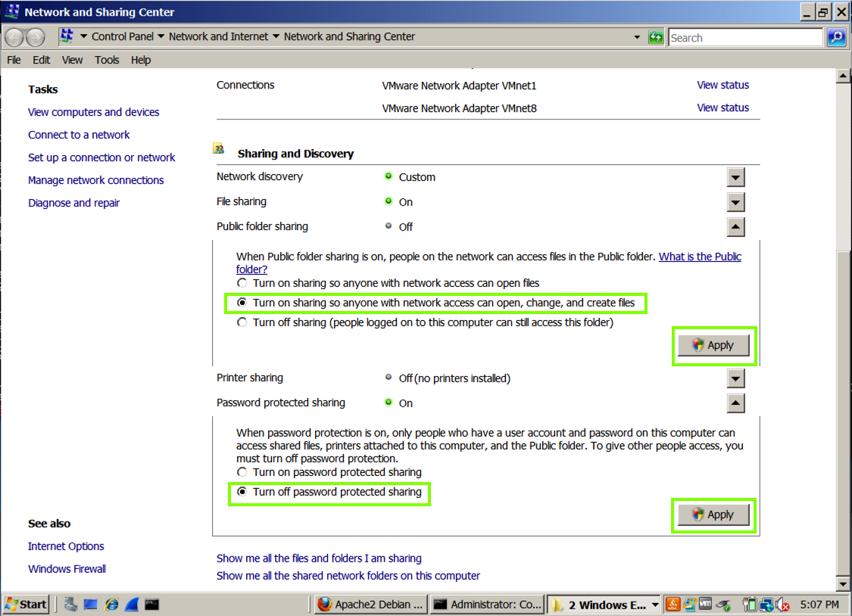Show all files and folders I am sharing
Viewport: 852px width, 616px height.
point(319,558)
